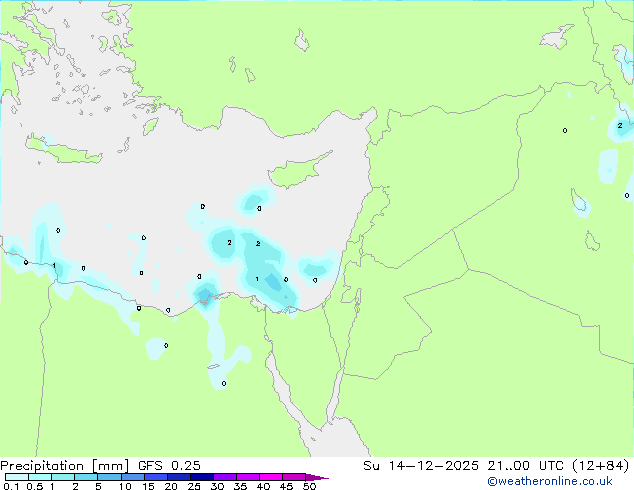
Task: Select the legend swatch between 0.5 and 1
Action: (x=40, y=477)
